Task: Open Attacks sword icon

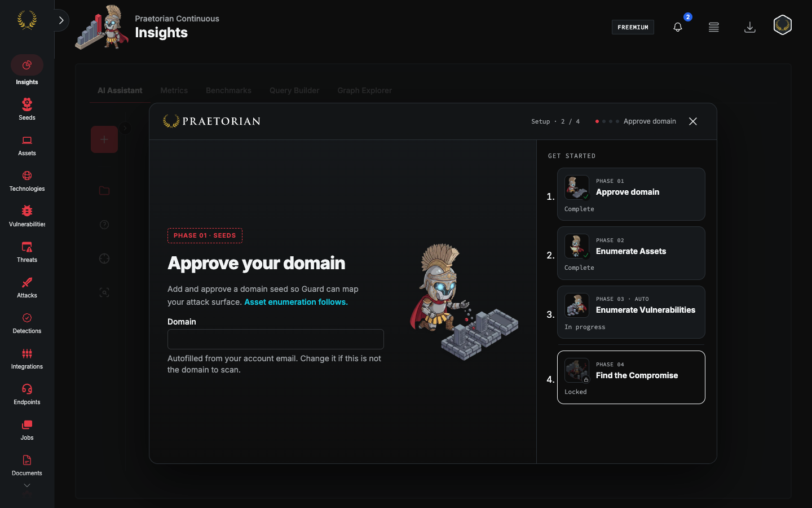Action: pyautogui.click(x=27, y=282)
